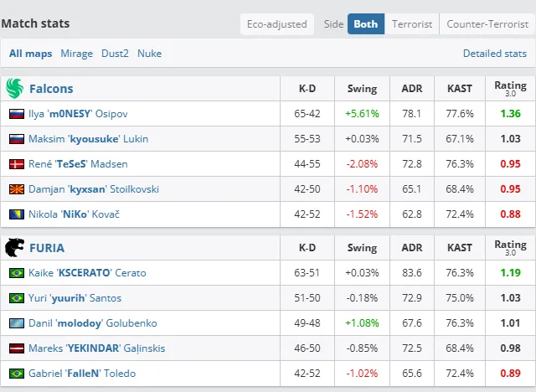Click the Macedonian flag beside kyxsan
This screenshot has height=392, width=536.
click(x=17, y=189)
